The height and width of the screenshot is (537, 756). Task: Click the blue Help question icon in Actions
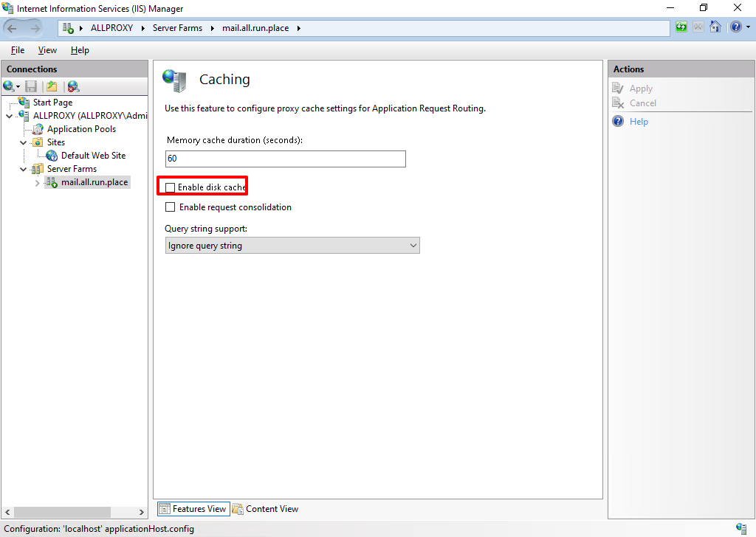point(618,122)
